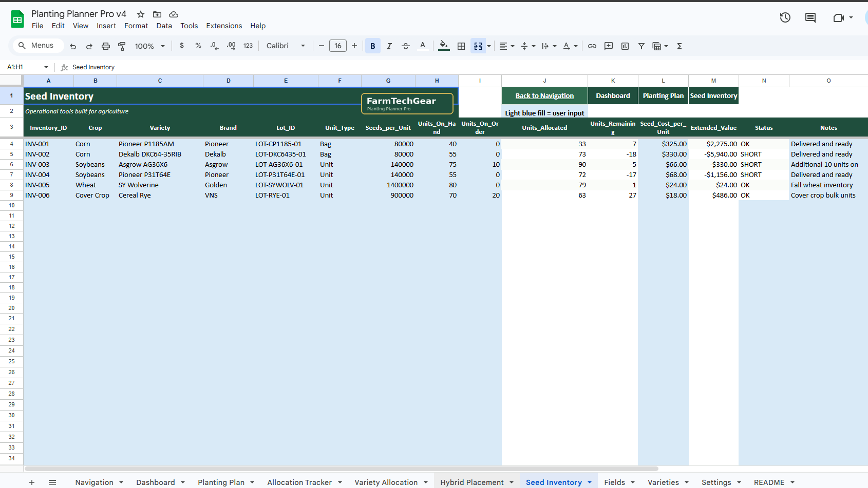Select the Create filter icon

click(x=641, y=46)
